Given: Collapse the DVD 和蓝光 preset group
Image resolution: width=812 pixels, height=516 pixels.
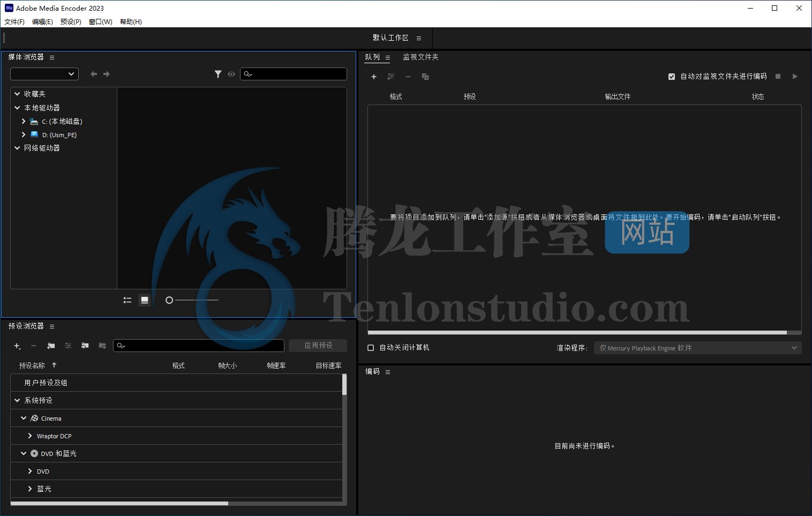Looking at the screenshot, I should 24,453.
